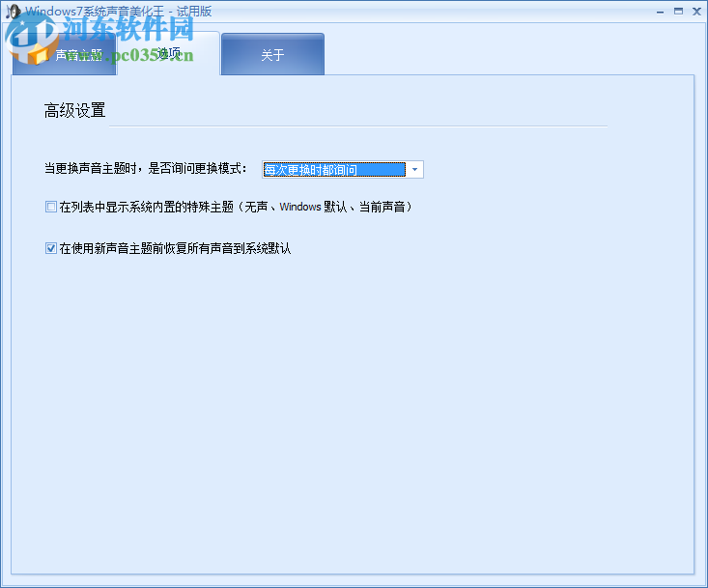708x588 pixels.
Task: Open the 关于 tab
Action: pyautogui.click(x=272, y=55)
